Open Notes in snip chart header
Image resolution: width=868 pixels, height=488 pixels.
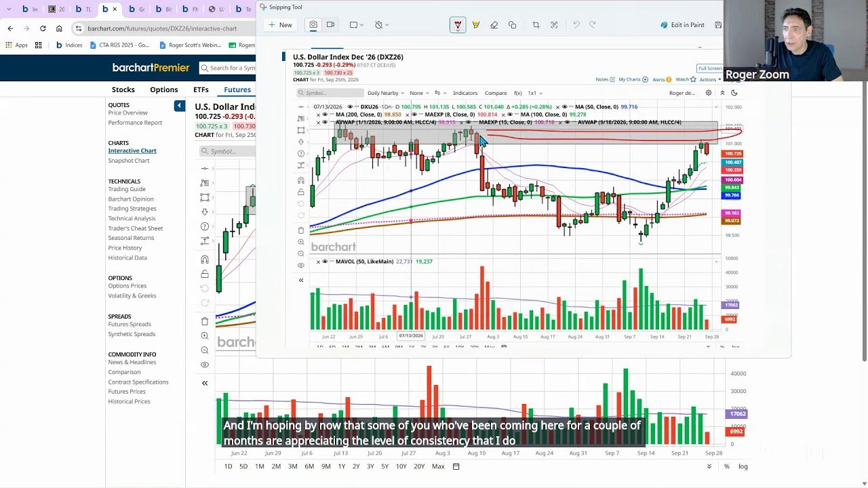point(605,79)
